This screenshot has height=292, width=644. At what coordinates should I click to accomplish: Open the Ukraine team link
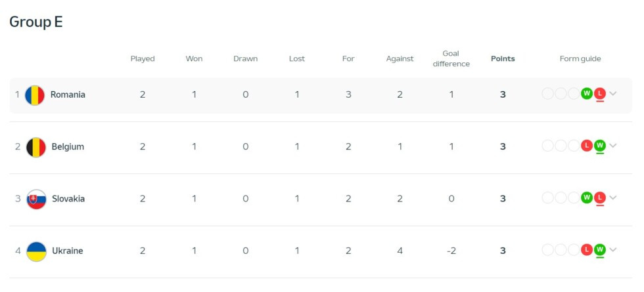point(67,251)
